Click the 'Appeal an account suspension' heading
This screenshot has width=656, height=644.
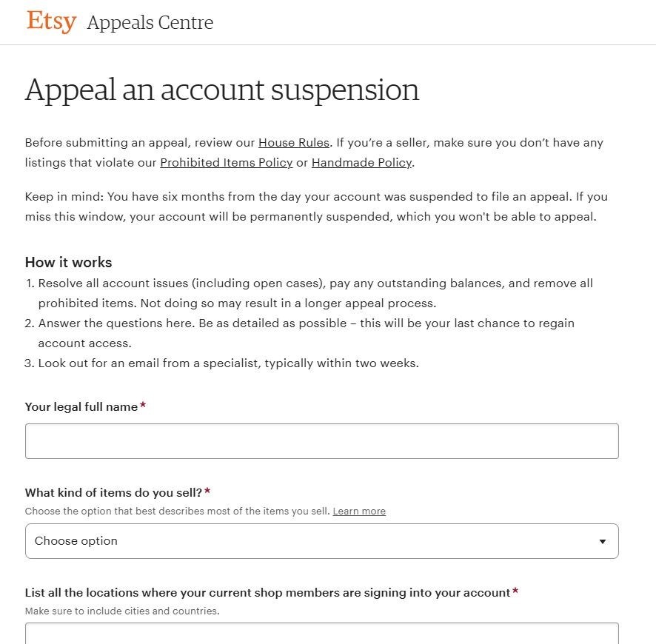click(222, 90)
